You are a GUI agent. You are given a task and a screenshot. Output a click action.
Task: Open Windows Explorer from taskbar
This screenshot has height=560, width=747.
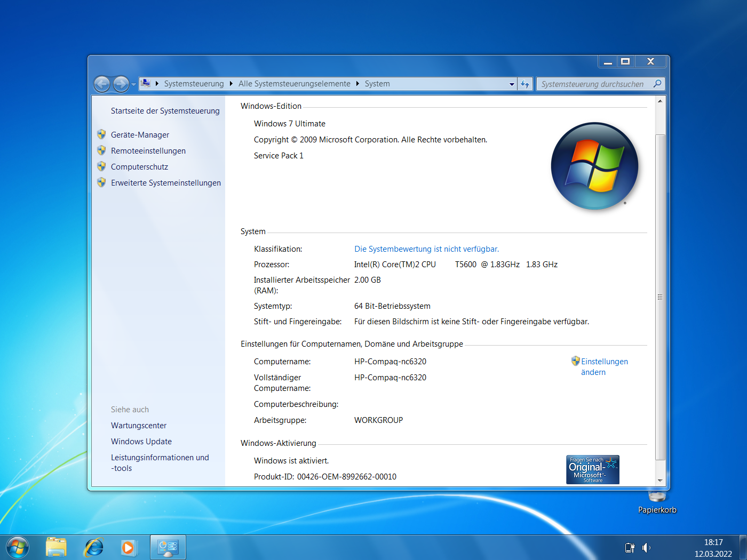[x=56, y=548]
